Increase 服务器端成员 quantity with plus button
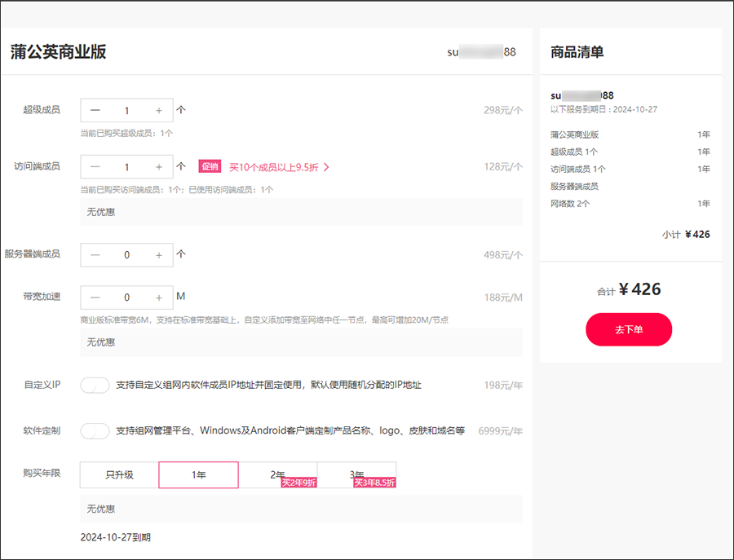 pos(159,255)
